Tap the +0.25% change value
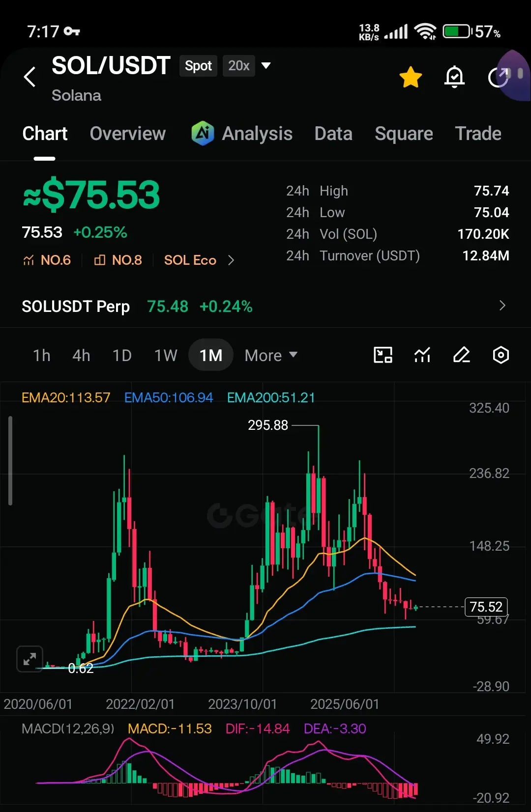The width and height of the screenshot is (531, 812). pos(100,232)
